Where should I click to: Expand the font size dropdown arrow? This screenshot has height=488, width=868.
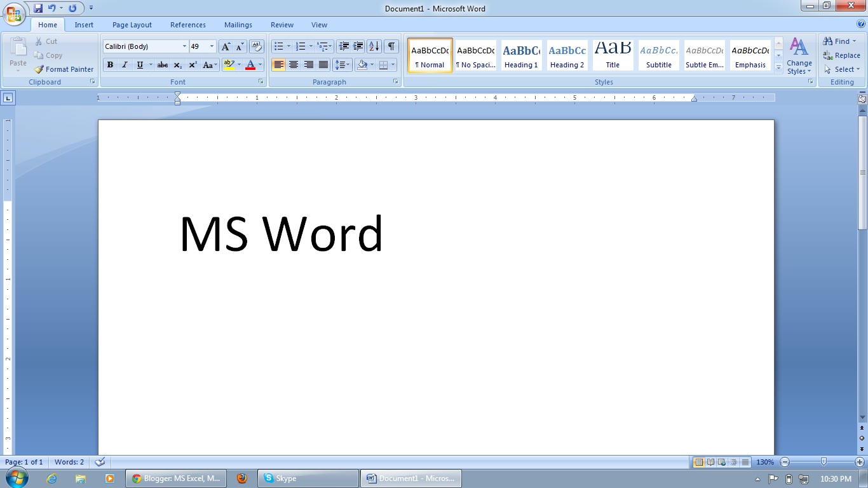(212, 46)
